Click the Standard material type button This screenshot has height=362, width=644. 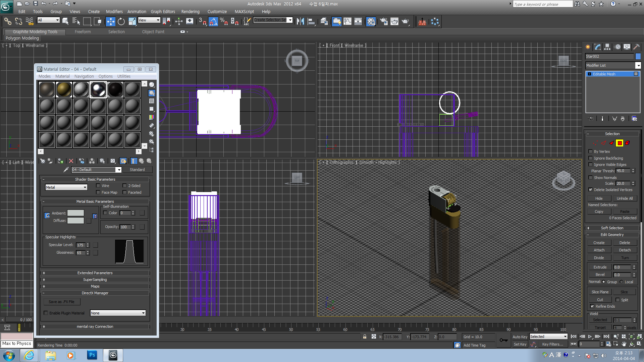point(137,170)
